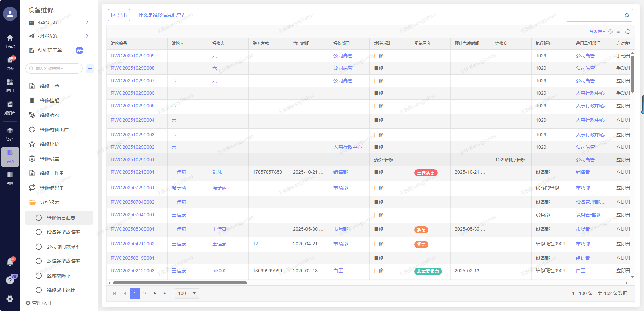
Task: Click the search magnifier icon top right
Action: pos(627,16)
